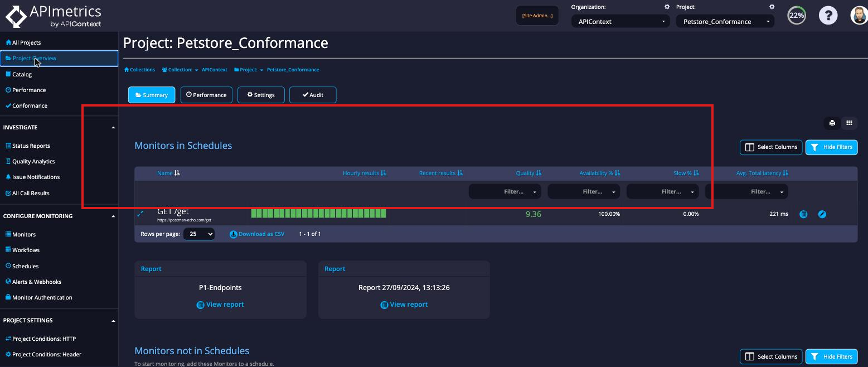Sort by Avg. Total latency column
Viewport: 868px width, 367px height.
click(x=762, y=173)
